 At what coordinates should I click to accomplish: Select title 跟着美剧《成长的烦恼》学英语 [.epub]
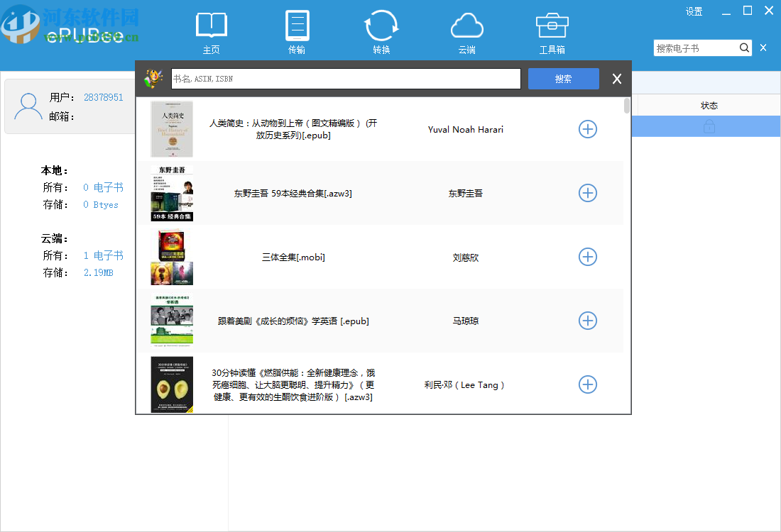pyautogui.click(x=293, y=321)
